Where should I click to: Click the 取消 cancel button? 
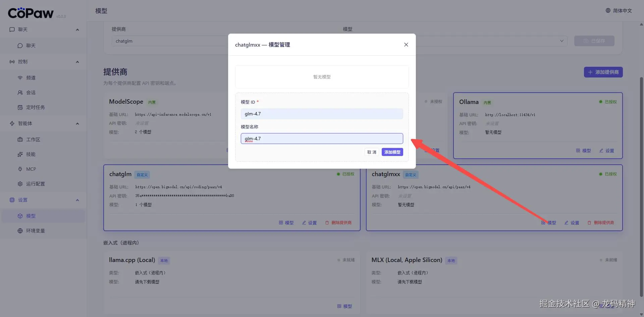(372, 152)
